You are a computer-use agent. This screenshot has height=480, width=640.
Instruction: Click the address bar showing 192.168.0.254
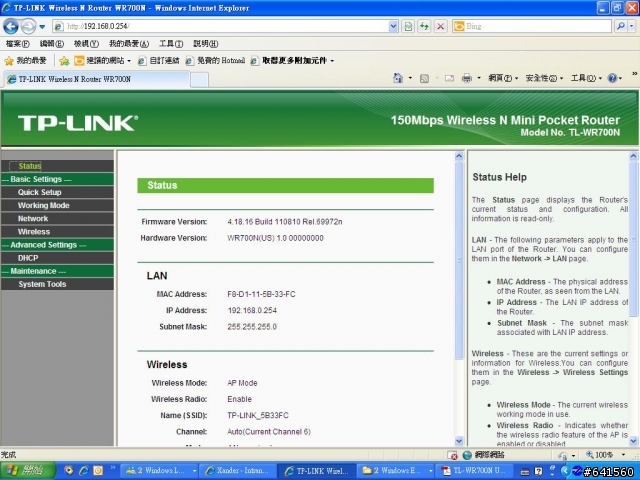pos(220,27)
